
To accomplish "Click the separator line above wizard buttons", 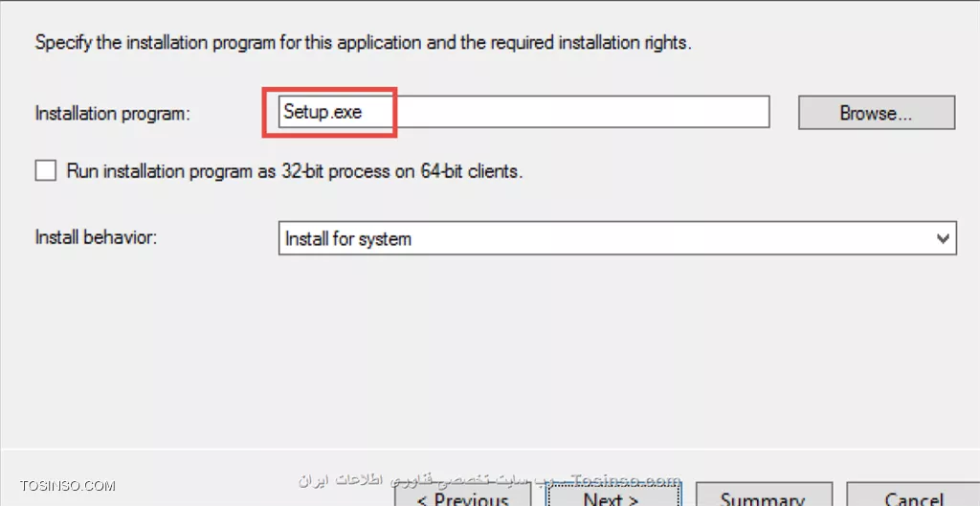I will [490, 449].
